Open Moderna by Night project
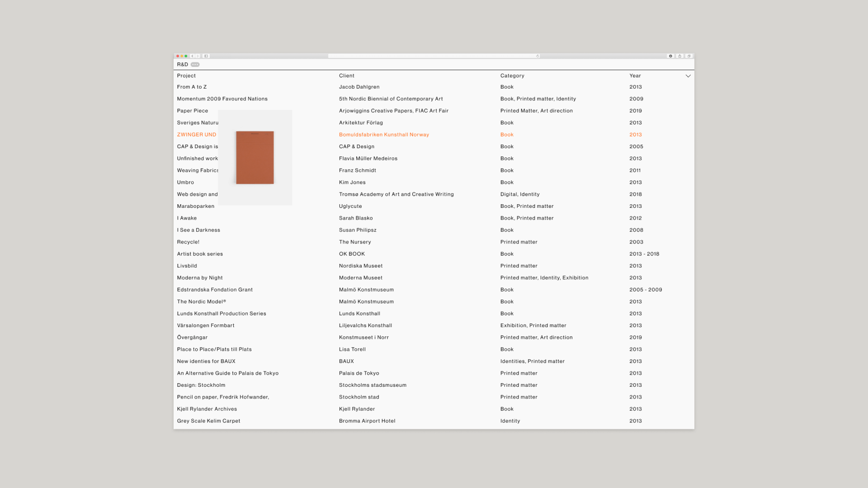This screenshot has height=488, width=868. (200, 278)
